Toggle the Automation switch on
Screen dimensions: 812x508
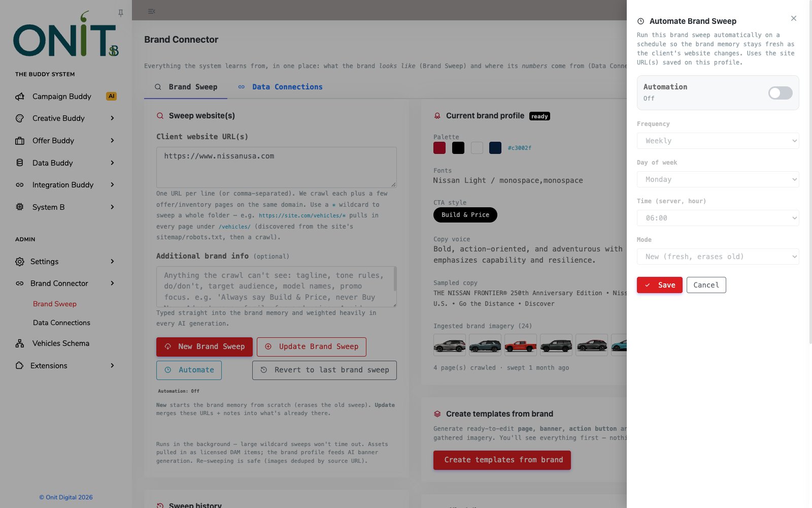click(781, 93)
